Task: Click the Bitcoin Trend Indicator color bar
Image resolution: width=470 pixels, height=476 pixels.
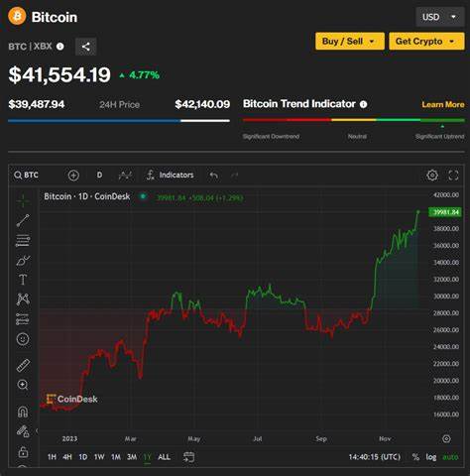Action: point(354,120)
